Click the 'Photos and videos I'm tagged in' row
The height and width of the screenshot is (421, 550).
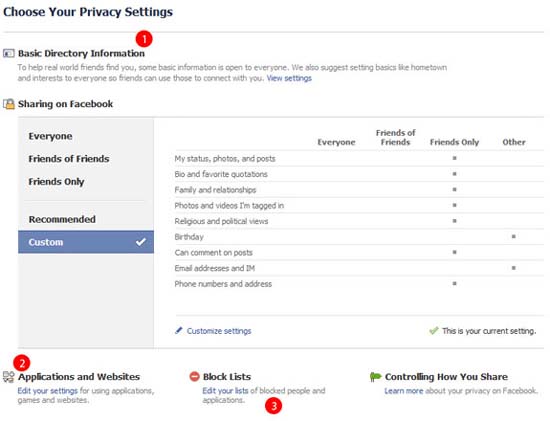point(359,206)
